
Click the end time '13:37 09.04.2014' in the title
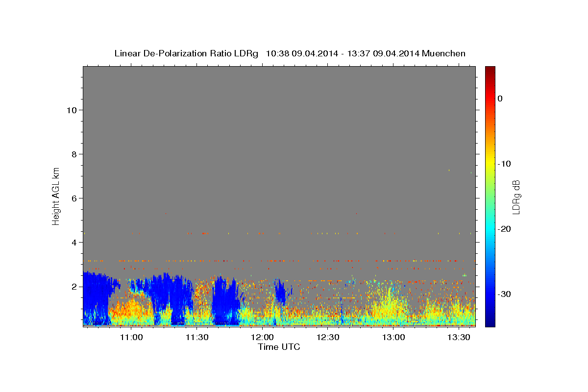click(383, 53)
